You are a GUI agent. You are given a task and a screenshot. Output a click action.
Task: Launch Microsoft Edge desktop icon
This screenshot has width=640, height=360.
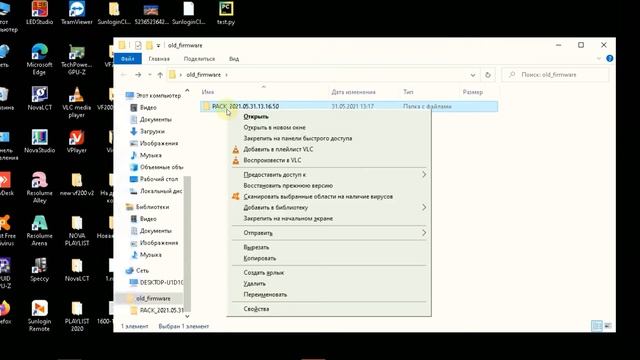(x=39, y=60)
